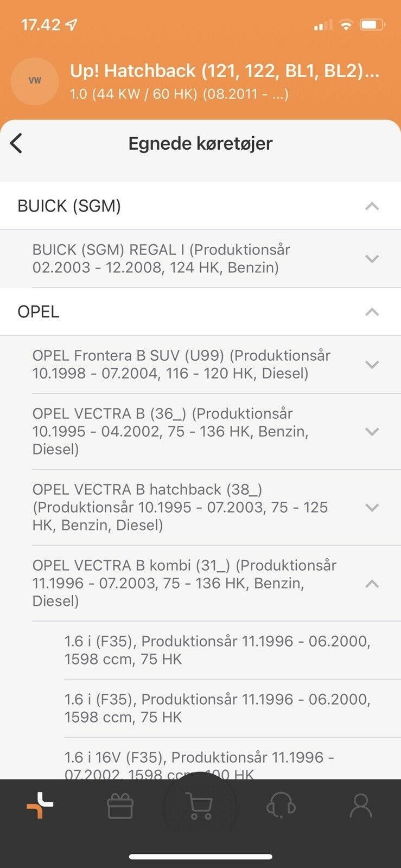Tap the location arrow in status bar
The height and width of the screenshot is (868, 401).
coord(71,24)
